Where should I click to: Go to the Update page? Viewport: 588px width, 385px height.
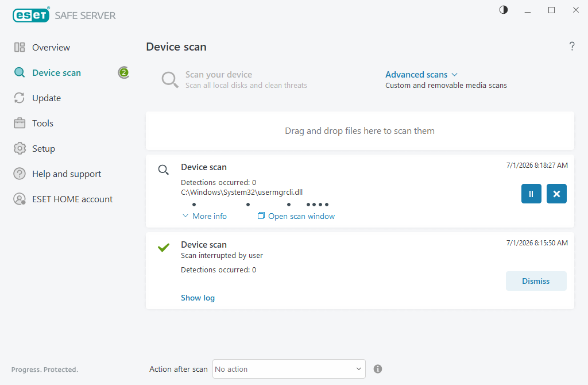click(47, 98)
